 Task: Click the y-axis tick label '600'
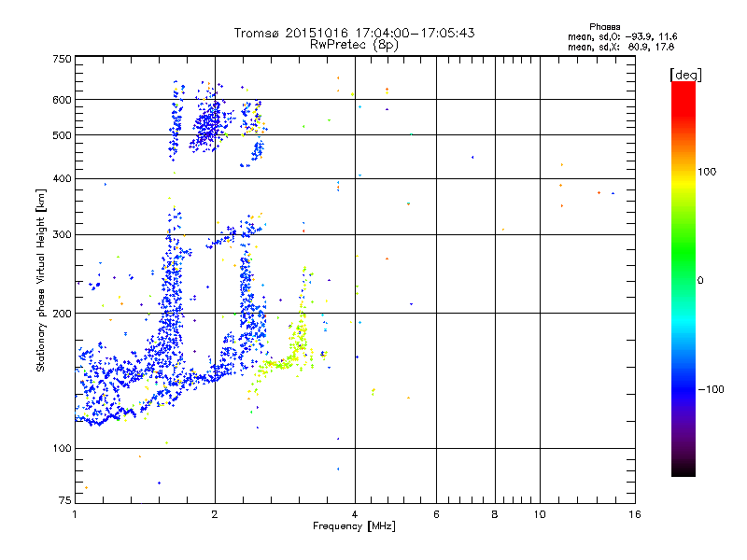(x=62, y=100)
